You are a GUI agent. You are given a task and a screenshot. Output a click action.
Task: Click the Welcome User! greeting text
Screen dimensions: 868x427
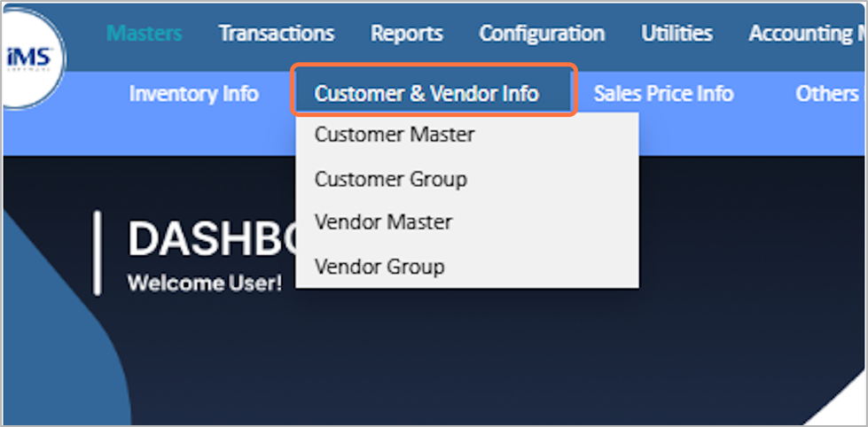point(205,283)
